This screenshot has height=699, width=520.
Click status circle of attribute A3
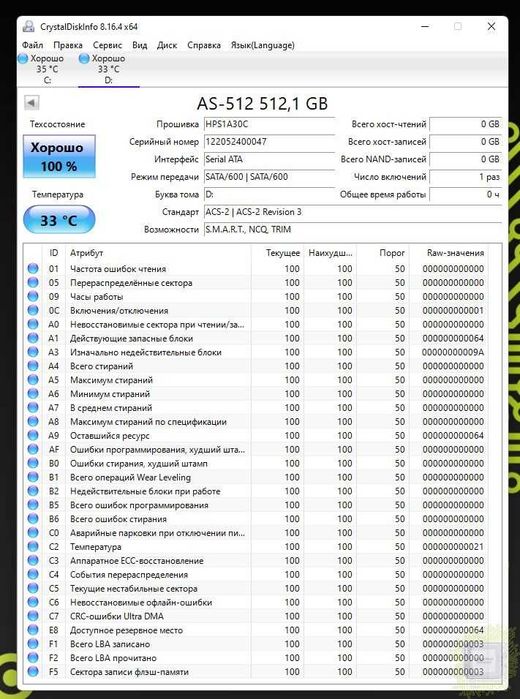[x=33, y=352]
